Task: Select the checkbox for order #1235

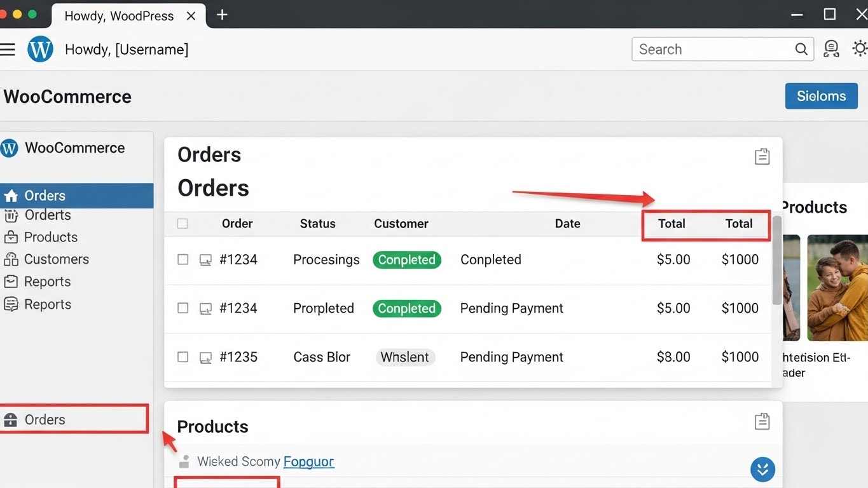Action: 183,357
